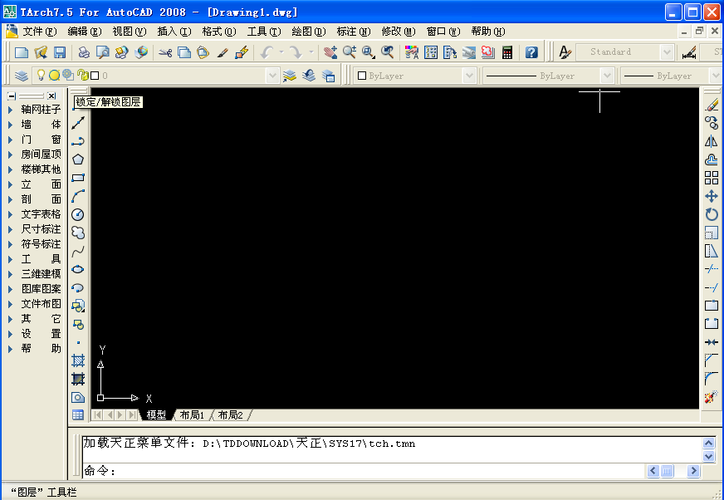Open the ByLayer linetype dropdown
The height and width of the screenshot is (500, 724).
[607, 75]
